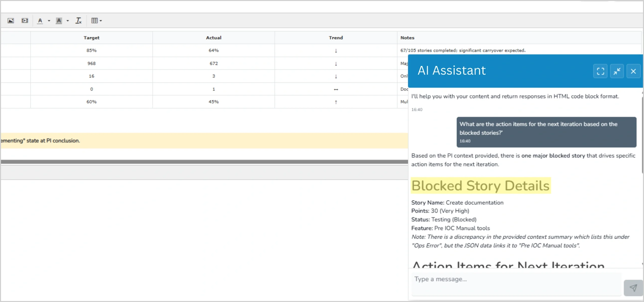Viewport: 644px width, 302px height.
Task: Collapse the AI Assistant panel
Action: click(617, 71)
